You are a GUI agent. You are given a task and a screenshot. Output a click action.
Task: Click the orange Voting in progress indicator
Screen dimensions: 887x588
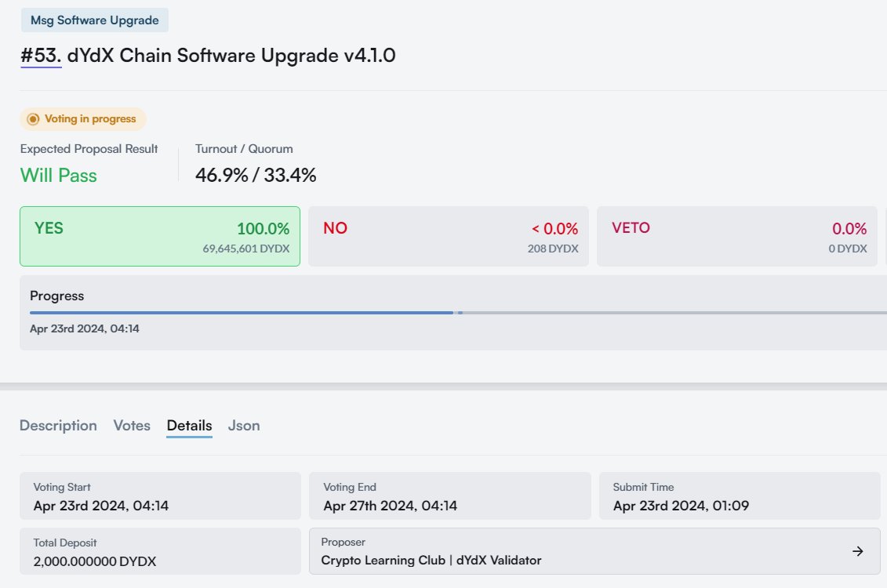[x=82, y=119]
